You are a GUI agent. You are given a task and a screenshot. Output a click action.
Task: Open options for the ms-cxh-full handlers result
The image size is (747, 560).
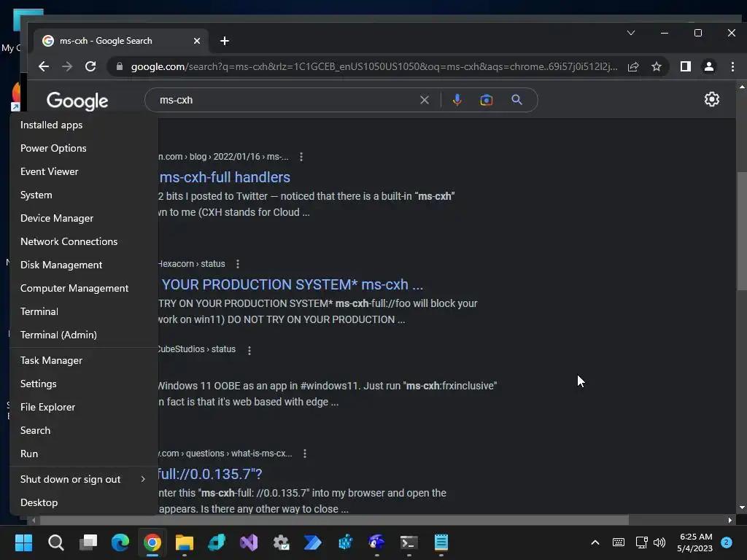(x=301, y=157)
